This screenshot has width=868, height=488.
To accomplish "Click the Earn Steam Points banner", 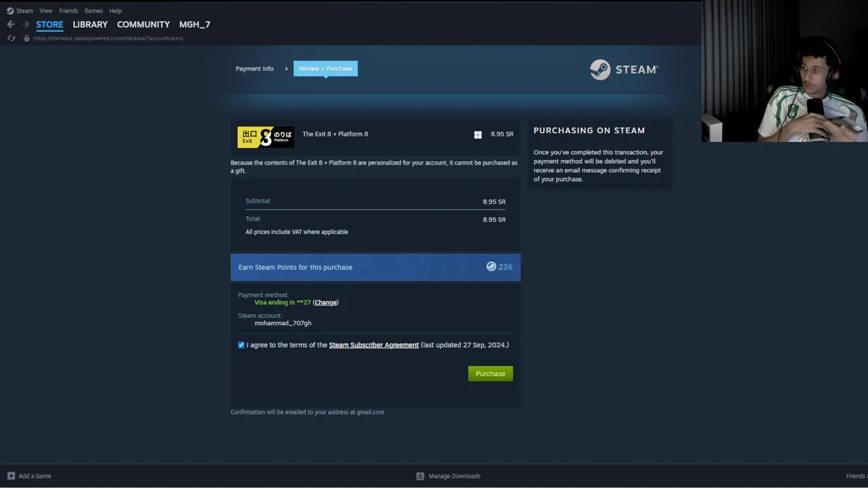I will [x=375, y=267].
